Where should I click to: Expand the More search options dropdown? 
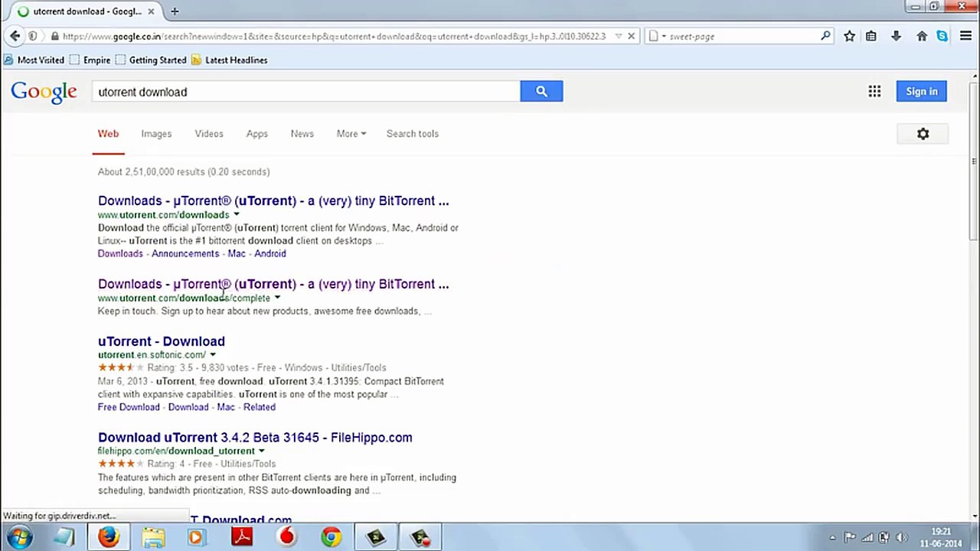click(x=351, y=134)
